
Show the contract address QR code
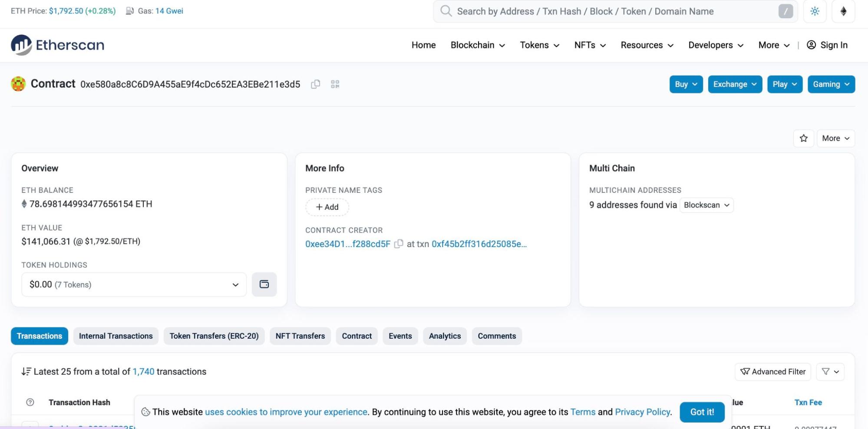[335, 84]
